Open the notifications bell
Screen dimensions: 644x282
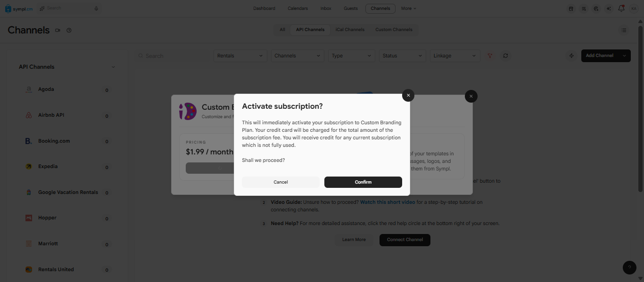pyautogui.click(x=621, y=8)
